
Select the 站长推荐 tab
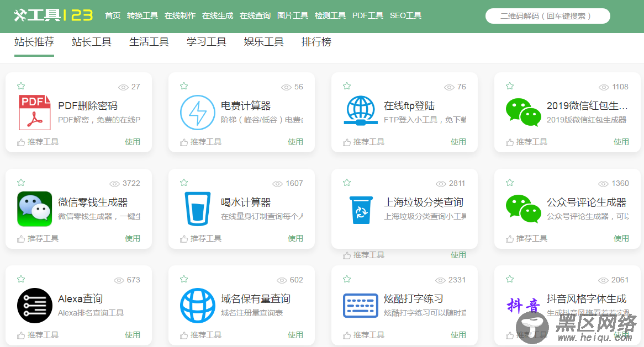tap(34, 42)
